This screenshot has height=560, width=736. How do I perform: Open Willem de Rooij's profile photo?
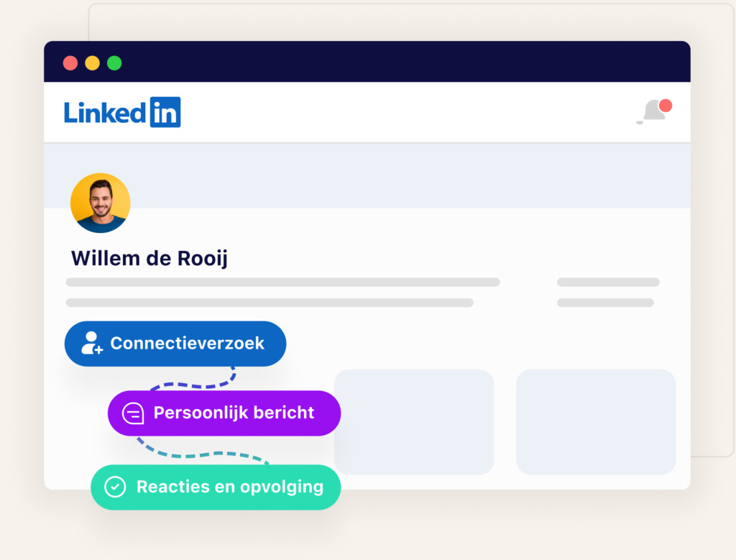[x=100, y=203]
